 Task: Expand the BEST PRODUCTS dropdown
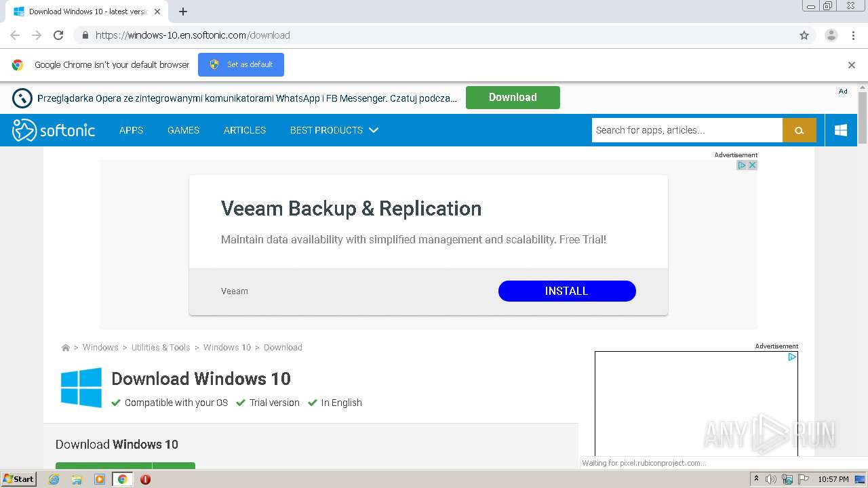click(334, 130)
